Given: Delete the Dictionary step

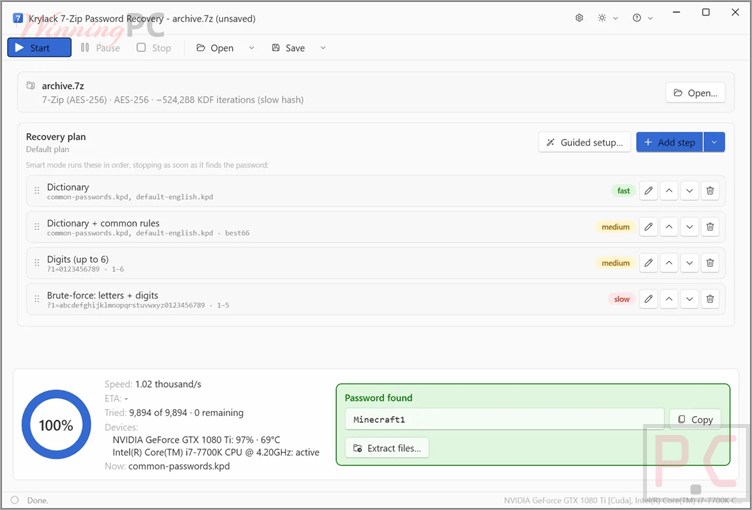Looking at the screenshot, I should point(710,190).
